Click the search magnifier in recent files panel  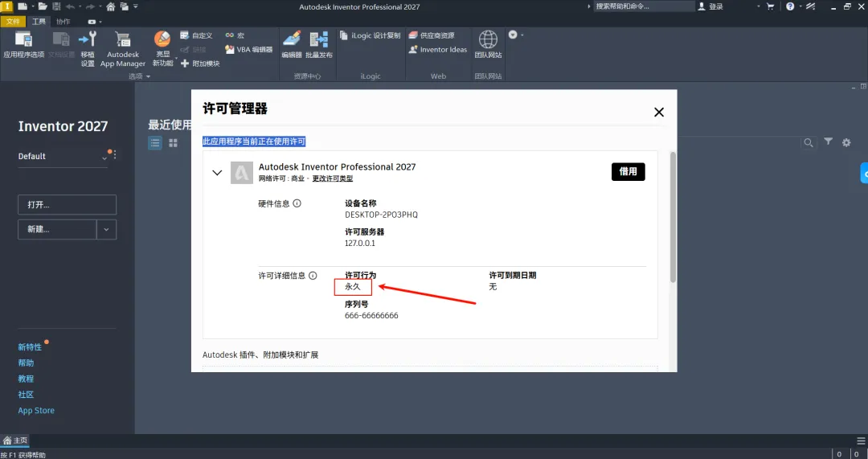[809, 143]
